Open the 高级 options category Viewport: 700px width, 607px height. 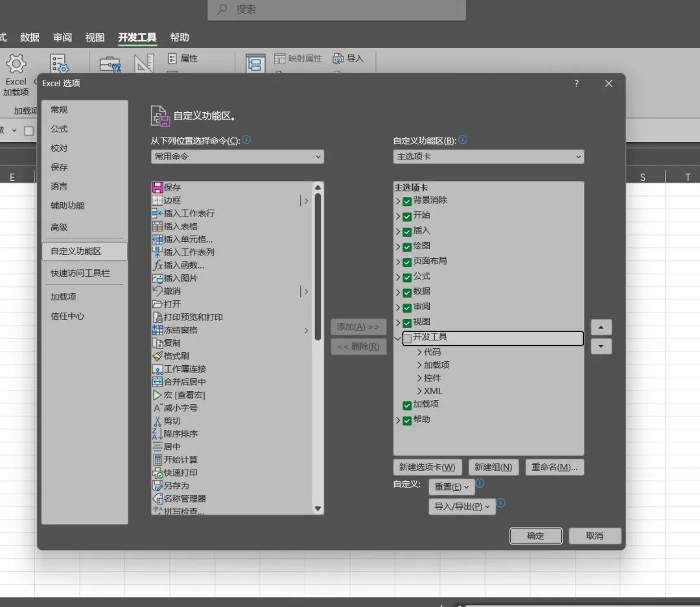pos(84,228)
